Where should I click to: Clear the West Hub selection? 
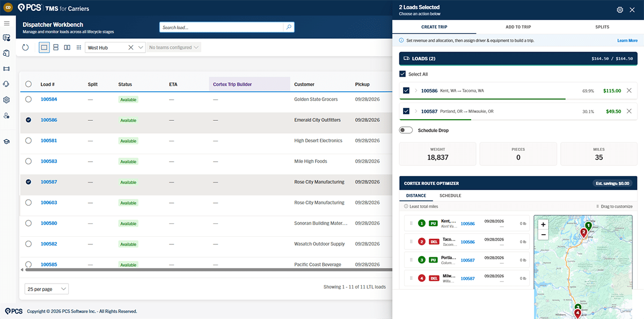pyautogui.click(x=131, y=48)
